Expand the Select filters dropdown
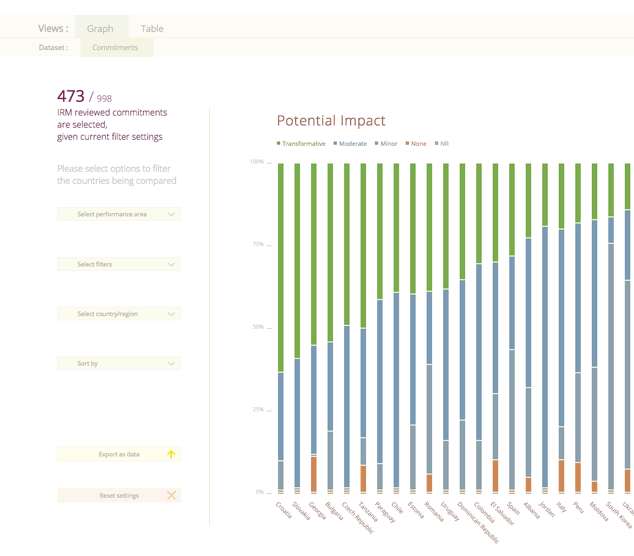Viewport: 634px width, 556px height. (x=119, y=264)
